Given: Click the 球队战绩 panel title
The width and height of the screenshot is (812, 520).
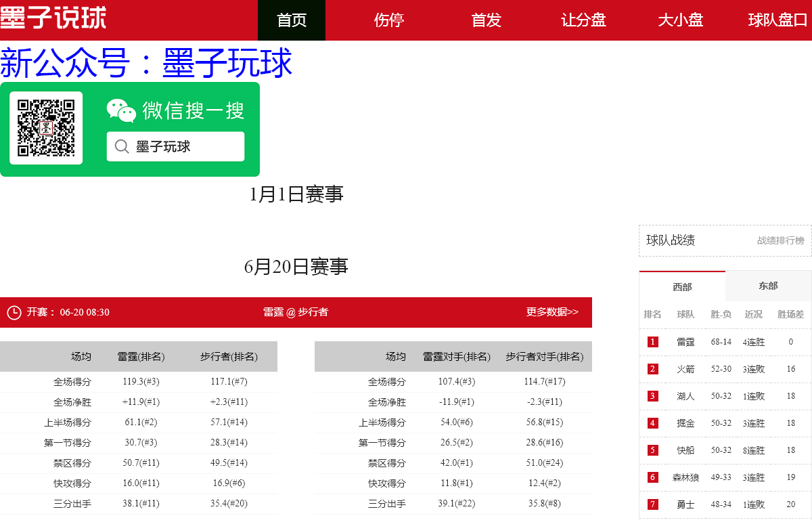Looking at the screenshot, I should (x=671, y=240).
